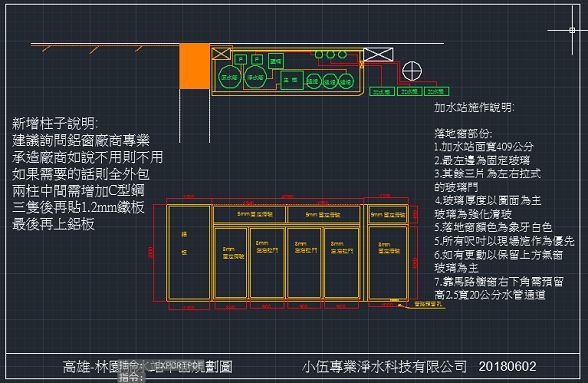Click the white circle with cross symbol
This screenshot has width=588, height=383.
pyautogui.click(x=412, y=71)
